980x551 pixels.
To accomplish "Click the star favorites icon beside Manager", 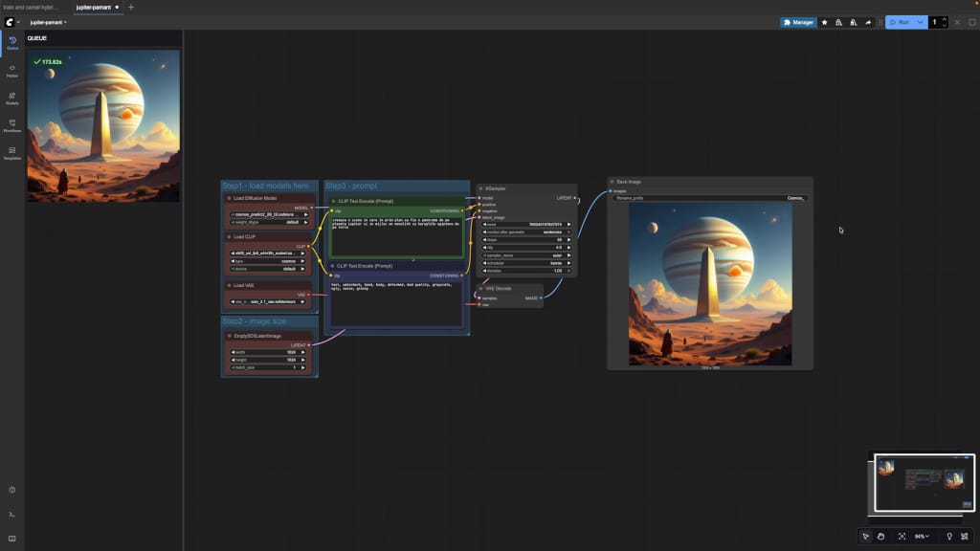I will (x=825, y=22).
